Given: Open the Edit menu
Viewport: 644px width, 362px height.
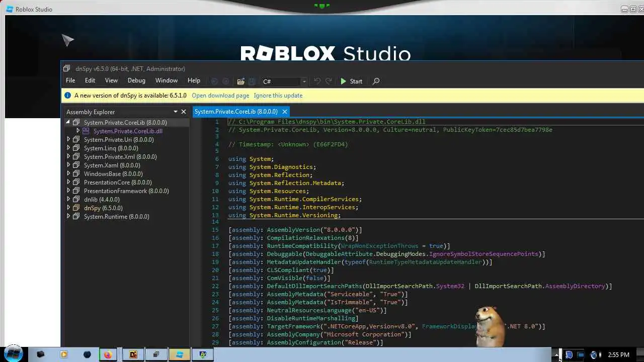Looking at the screenshot, I should 90,80.
